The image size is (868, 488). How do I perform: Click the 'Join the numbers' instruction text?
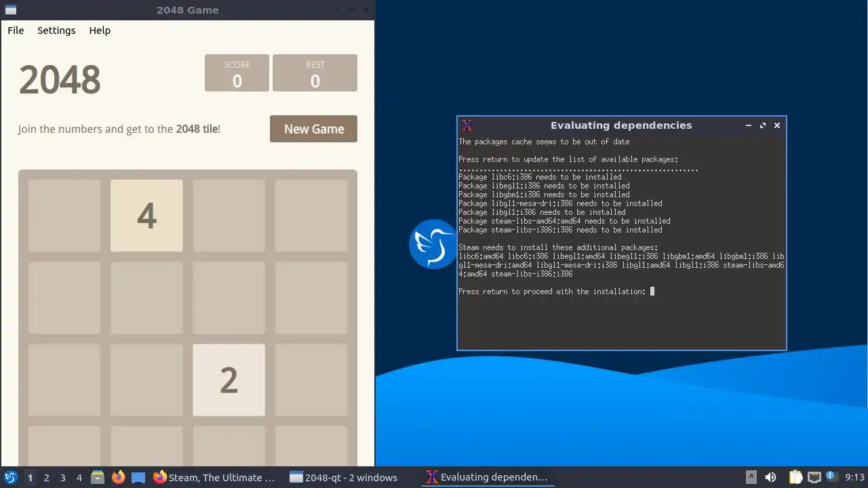(x=119, y=129)
